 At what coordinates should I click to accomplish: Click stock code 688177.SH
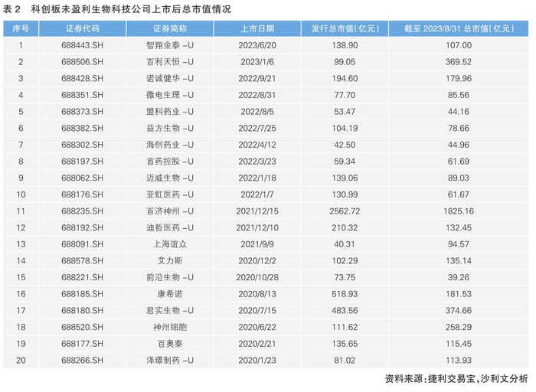(83, 344)
